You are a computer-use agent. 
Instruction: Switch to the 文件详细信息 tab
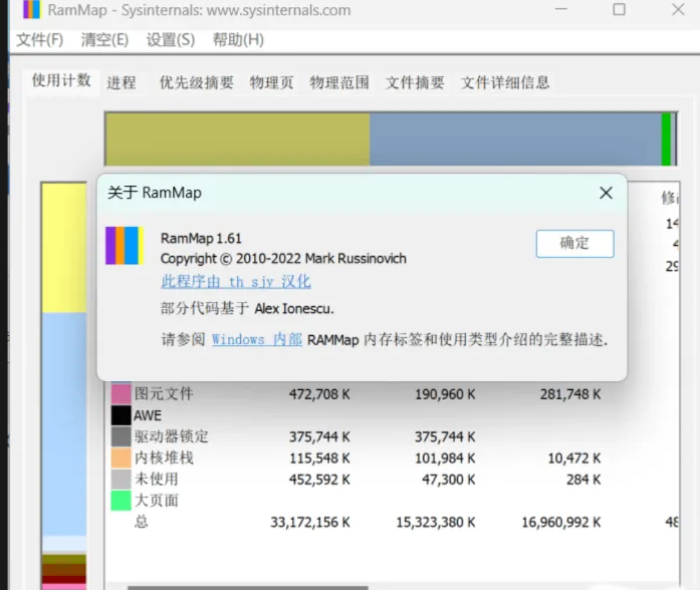(x=505, y=82)
